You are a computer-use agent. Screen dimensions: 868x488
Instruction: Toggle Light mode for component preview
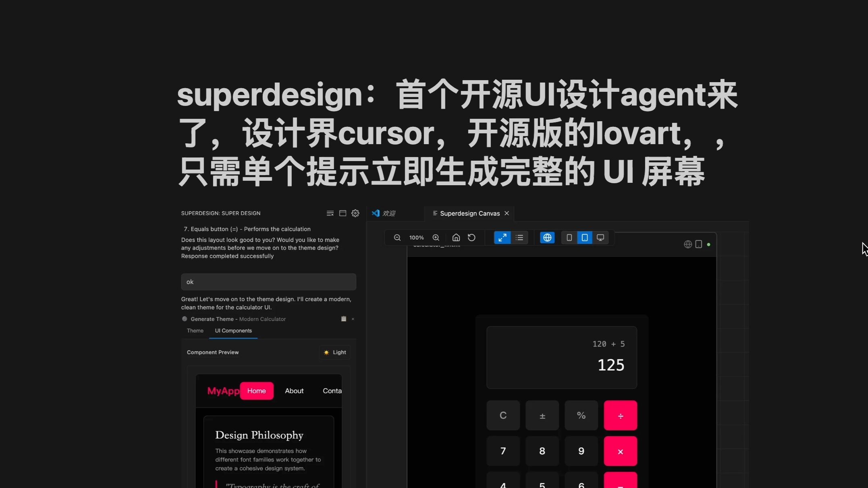click(x=335, y=352)
